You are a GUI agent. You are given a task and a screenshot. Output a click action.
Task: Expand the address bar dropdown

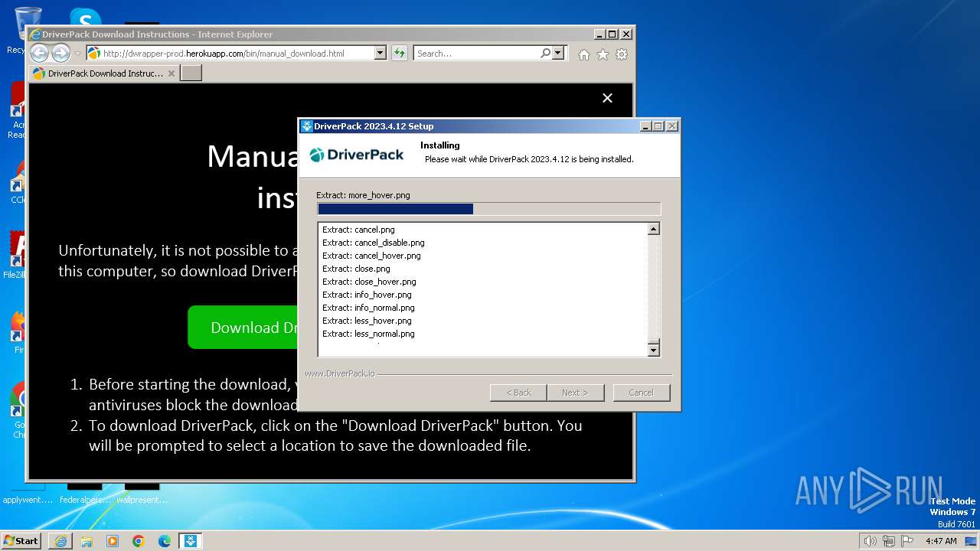point(380,54)
